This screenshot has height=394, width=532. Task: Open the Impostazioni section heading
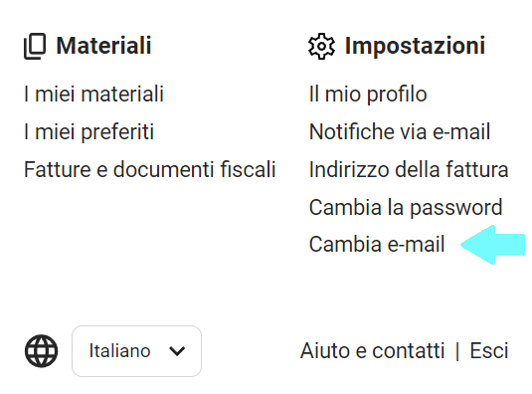pyautogui.click(x=415, y=46)
